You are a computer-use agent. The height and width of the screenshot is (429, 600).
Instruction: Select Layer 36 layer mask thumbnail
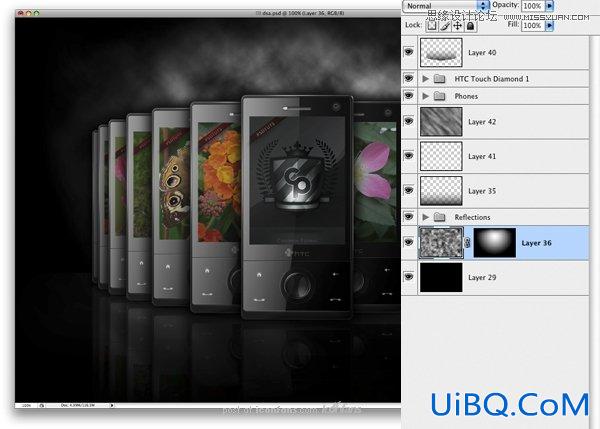[495, 243]
